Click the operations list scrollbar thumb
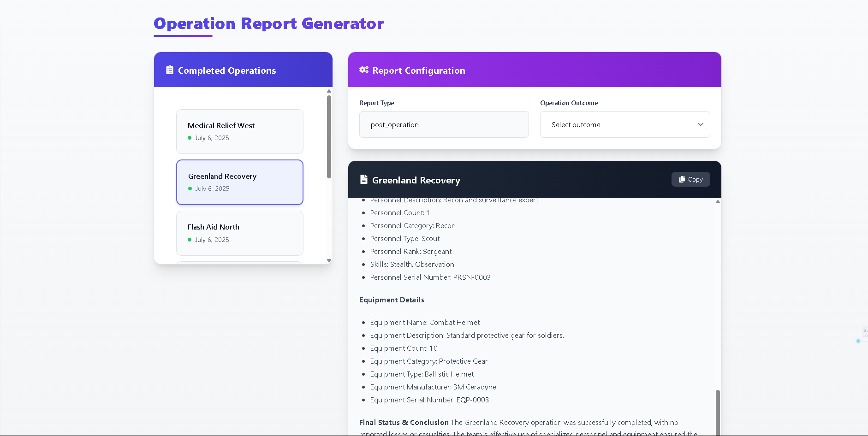Viewport: 868px width, 436px height. click(x=329, y=136)
